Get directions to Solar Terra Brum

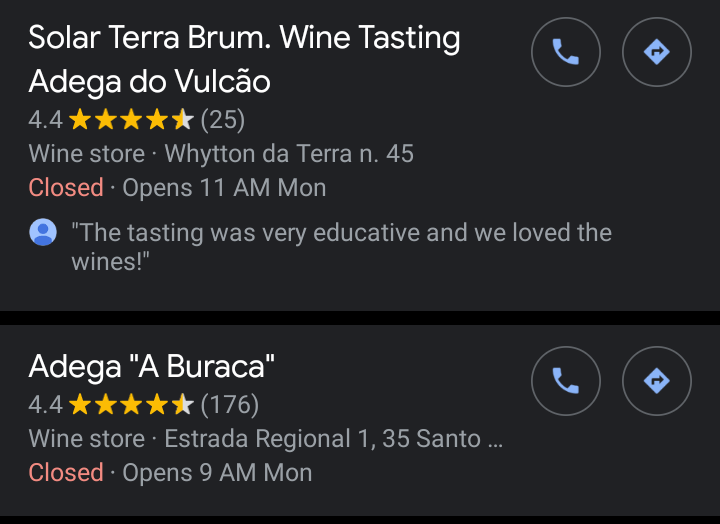pos(656,52)
